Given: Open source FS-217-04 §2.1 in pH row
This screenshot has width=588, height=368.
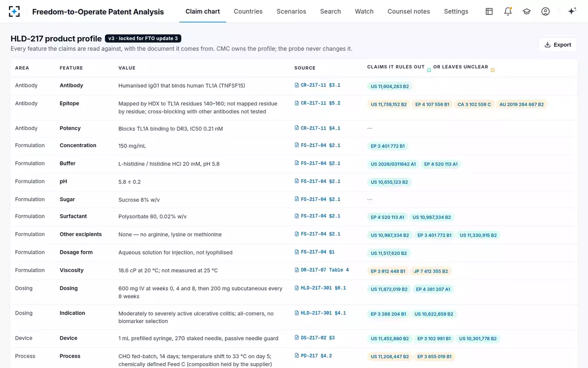Looking at the screenshot, I should click(x=318, y=182).
